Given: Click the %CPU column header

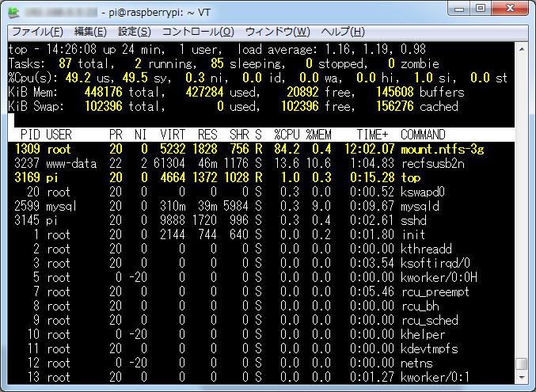Looking at the screenshot, I should click(x=287, y=135).
